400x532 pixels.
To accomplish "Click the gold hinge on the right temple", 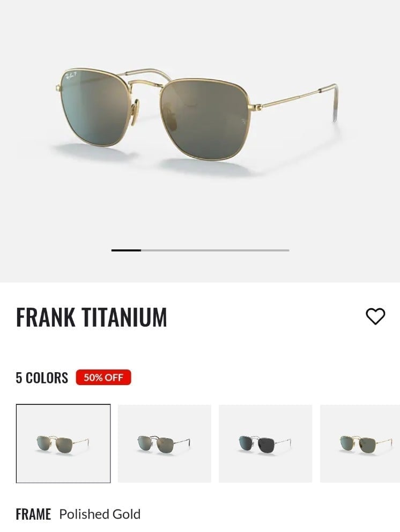I will point(257,107).
